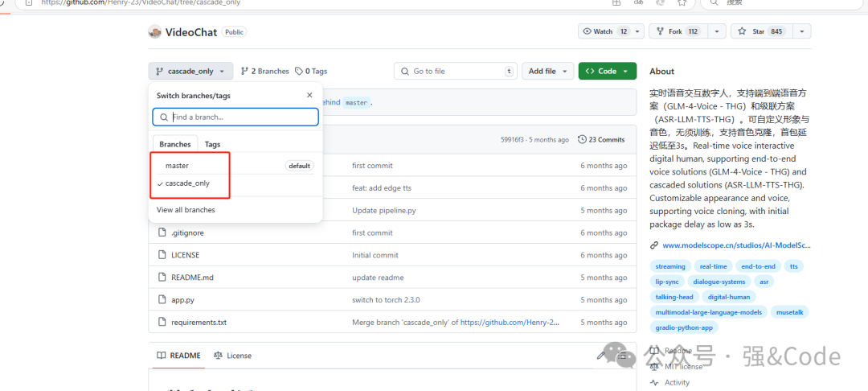The image size is (868, 391).
Task: Focus the browser search box
Action: (780, 2)
